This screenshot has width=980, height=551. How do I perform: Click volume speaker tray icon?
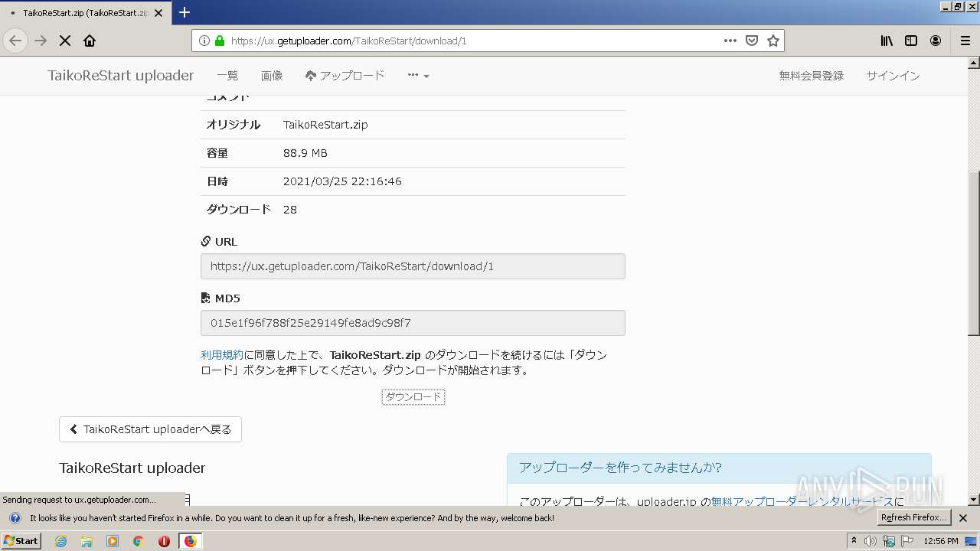(871, 541)
